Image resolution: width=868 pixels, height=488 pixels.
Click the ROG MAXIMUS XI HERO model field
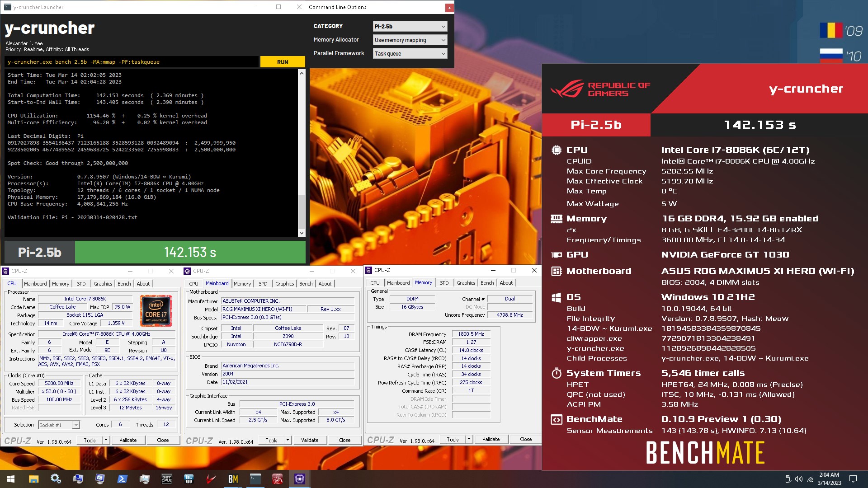tap(263, 309)
